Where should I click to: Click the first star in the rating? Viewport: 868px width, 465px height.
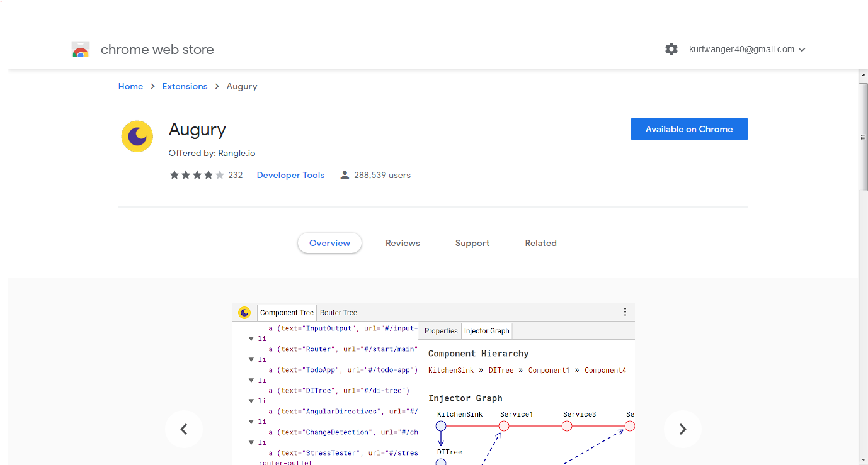point(174,175)
